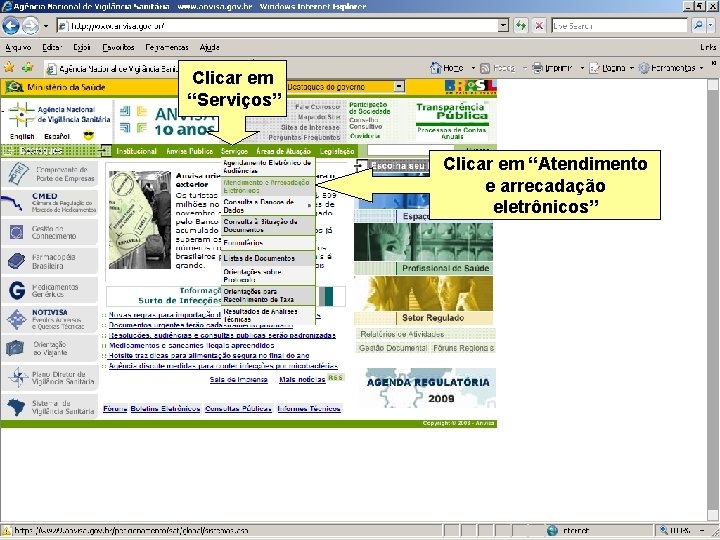720x540 pixels.
Task: Click into the Live Search input field
Action: 619,26
